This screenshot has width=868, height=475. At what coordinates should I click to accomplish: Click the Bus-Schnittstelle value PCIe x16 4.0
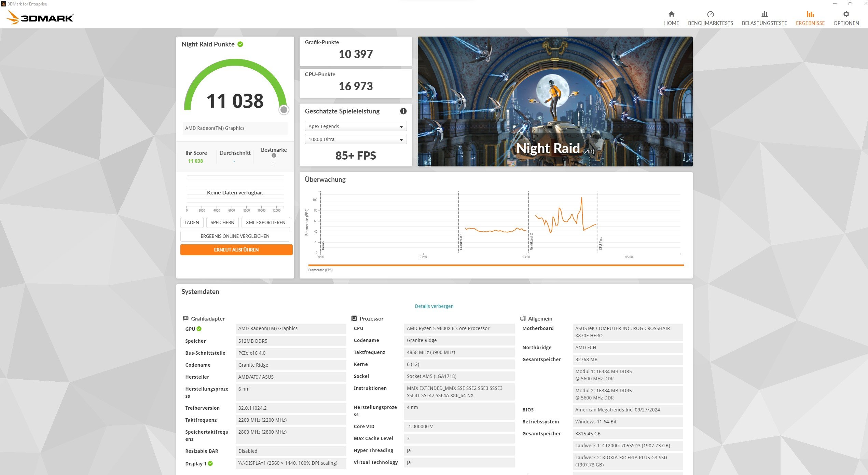click(291, 353)
